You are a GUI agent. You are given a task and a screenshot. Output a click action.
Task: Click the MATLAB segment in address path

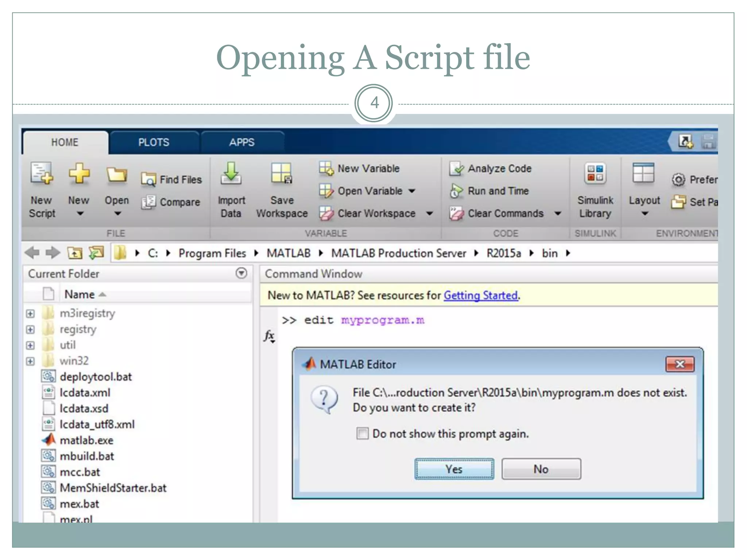point(289,253)
